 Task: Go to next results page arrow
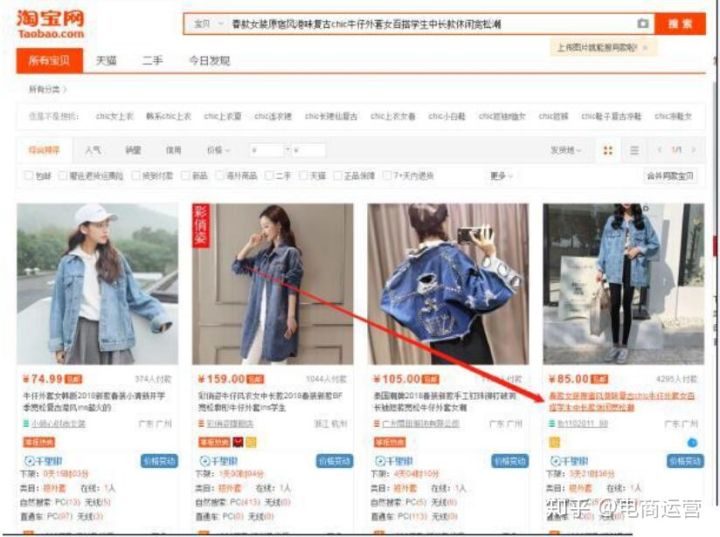[x=693, y=150]
